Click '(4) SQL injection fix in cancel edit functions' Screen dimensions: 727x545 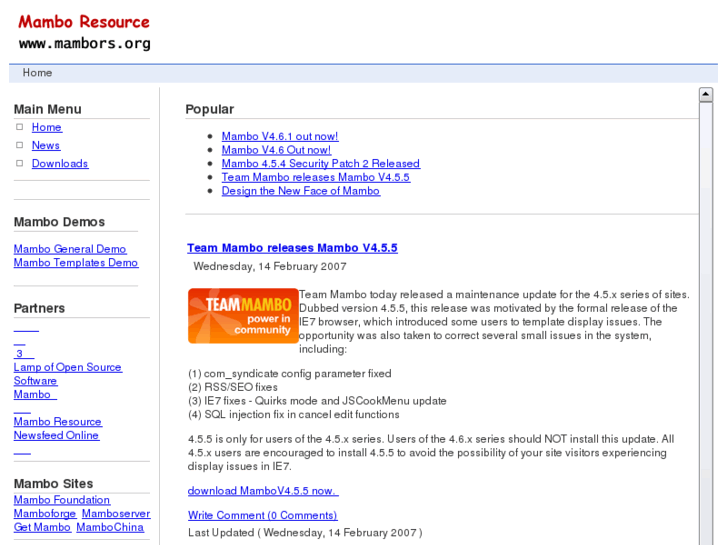pyautogui.click(x=293, y=415)
